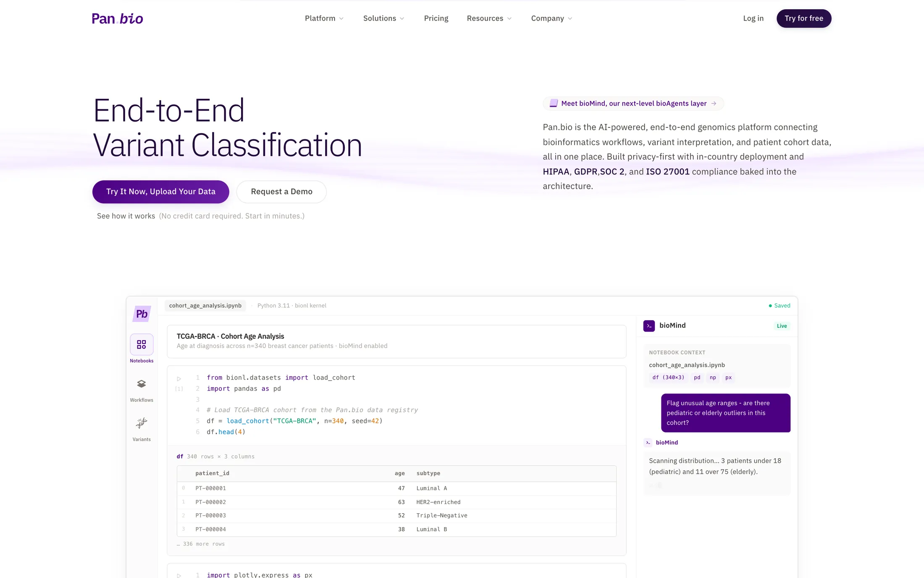Open the Notebooks grid icon

click(x=142, y=344)
